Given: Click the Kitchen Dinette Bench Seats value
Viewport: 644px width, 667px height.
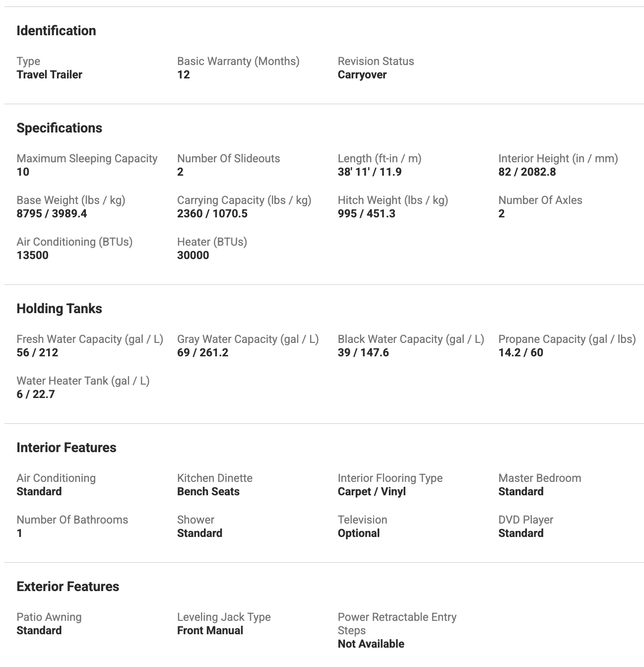Looking at the screenshot, I should (x=208, y=492).
